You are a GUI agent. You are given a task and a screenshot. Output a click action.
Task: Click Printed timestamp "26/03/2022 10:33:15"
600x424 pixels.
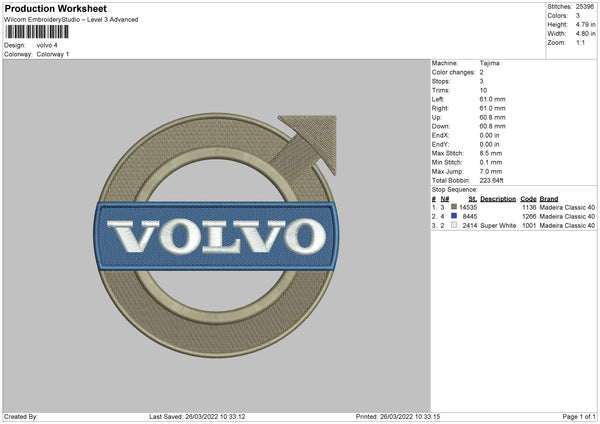pyautogui.click(x=410, y=417)
